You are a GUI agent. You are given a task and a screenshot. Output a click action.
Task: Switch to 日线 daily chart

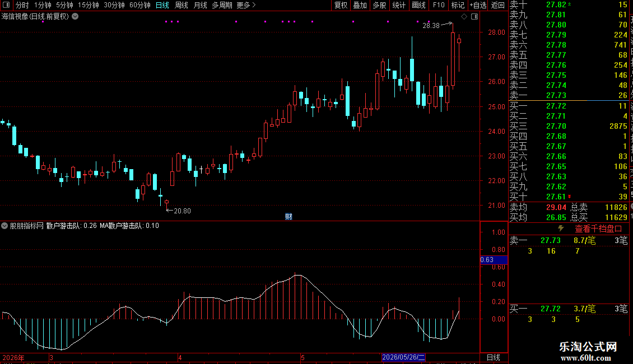[162, 5]
